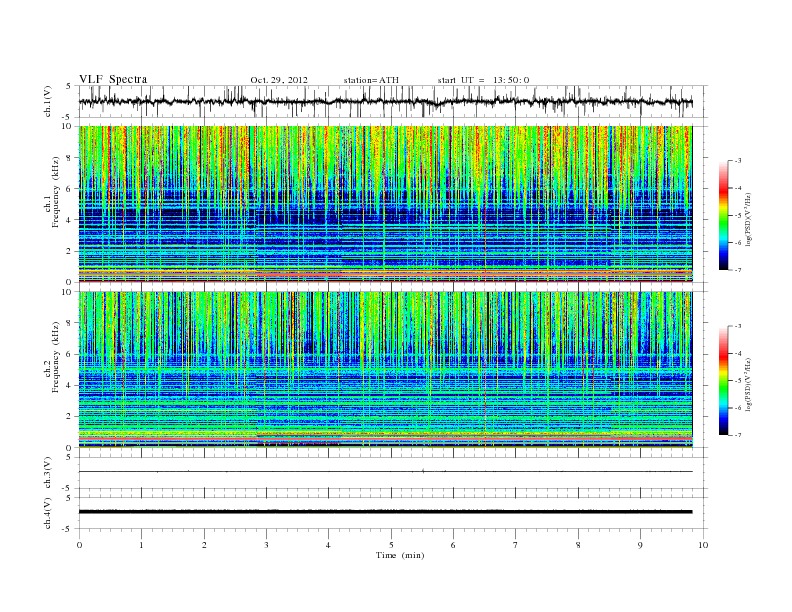Click the ch.1 spectrogram color scale bar
This screenshot has width=792, height=612.
click(723, 215)
